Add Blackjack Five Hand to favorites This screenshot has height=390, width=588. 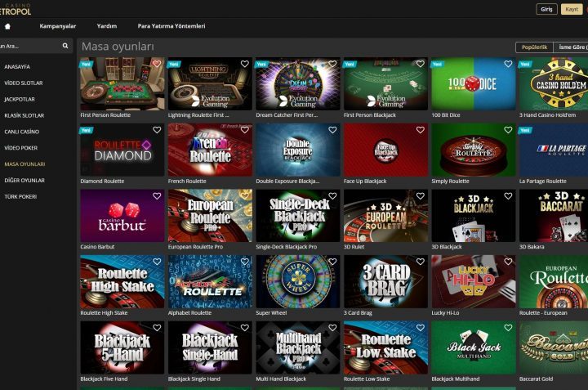point(157,328)
